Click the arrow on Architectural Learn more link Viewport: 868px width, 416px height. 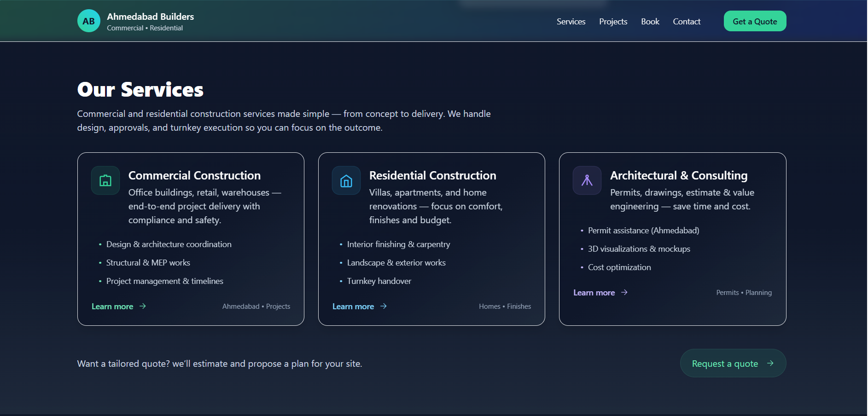pos(624,292)
